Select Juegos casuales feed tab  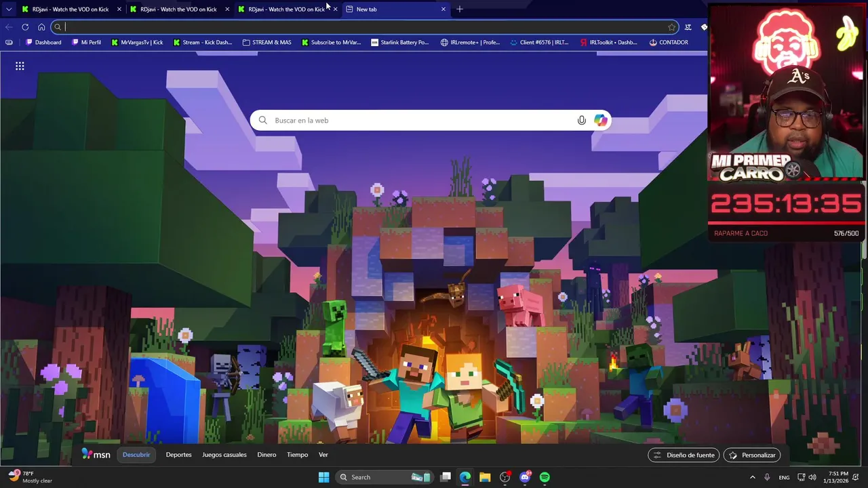(224, 455)
